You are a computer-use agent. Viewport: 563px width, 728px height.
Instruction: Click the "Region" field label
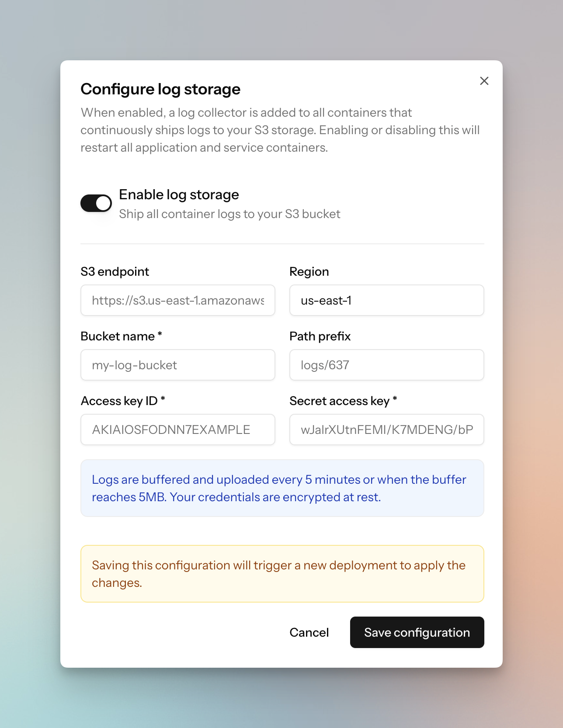pyautogui.click(x=309, y=272)
